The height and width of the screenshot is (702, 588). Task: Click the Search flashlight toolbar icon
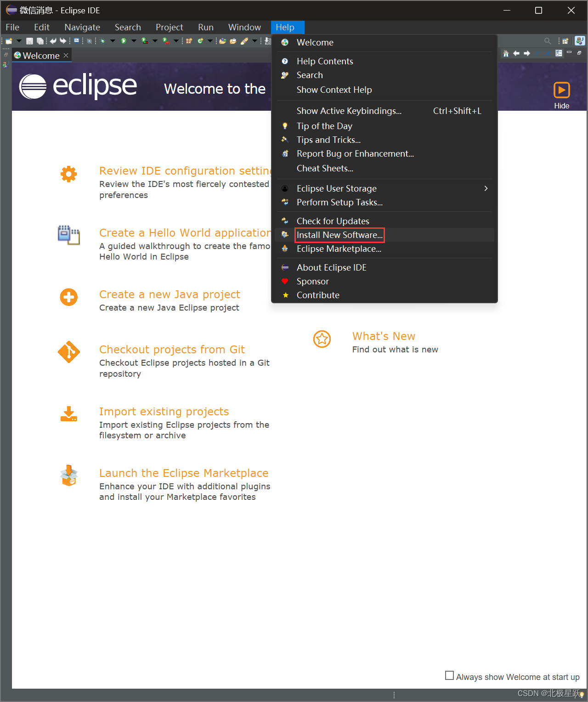[x=244, y=41]
